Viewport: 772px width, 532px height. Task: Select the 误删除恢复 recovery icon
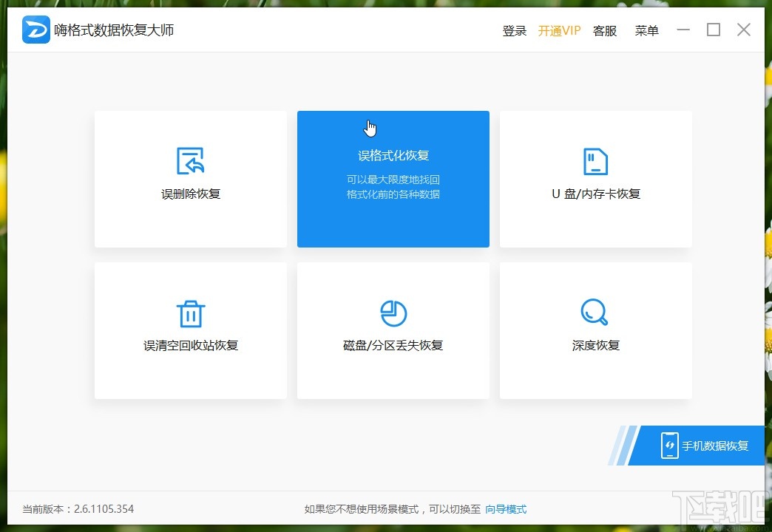click(x=190, y=160)
